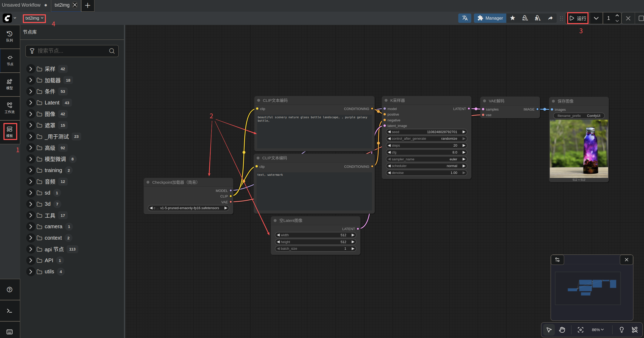Open the workflows sidebar panel icon
The image size is (644, 338).
point(10,108)
